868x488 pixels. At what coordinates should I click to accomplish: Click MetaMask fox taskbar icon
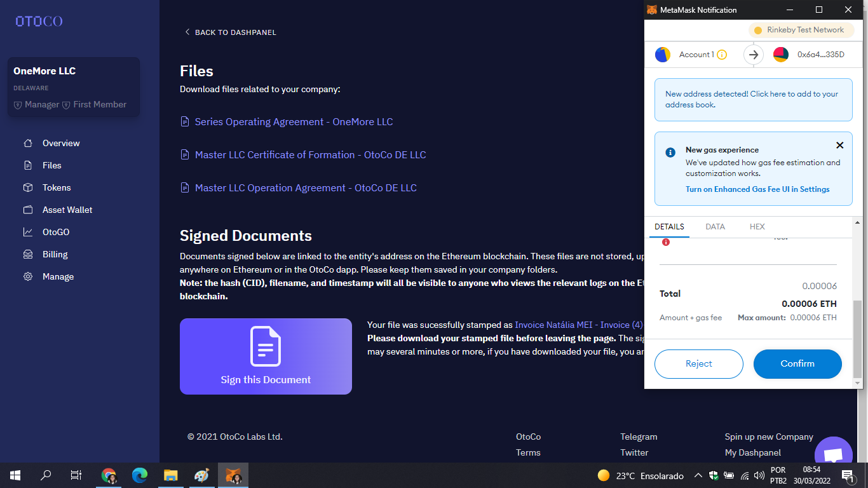[233, 475]
